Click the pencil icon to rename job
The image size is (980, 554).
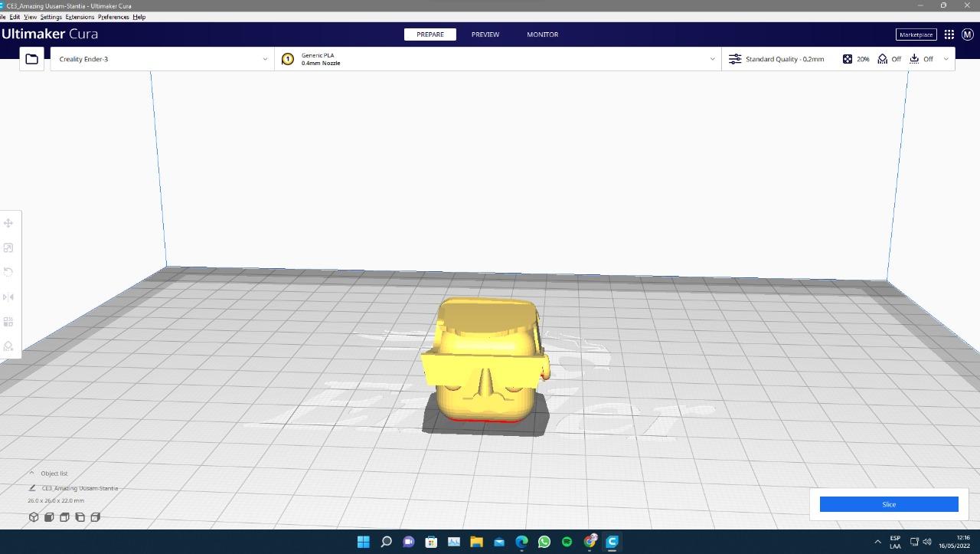[x=32, y=488]
